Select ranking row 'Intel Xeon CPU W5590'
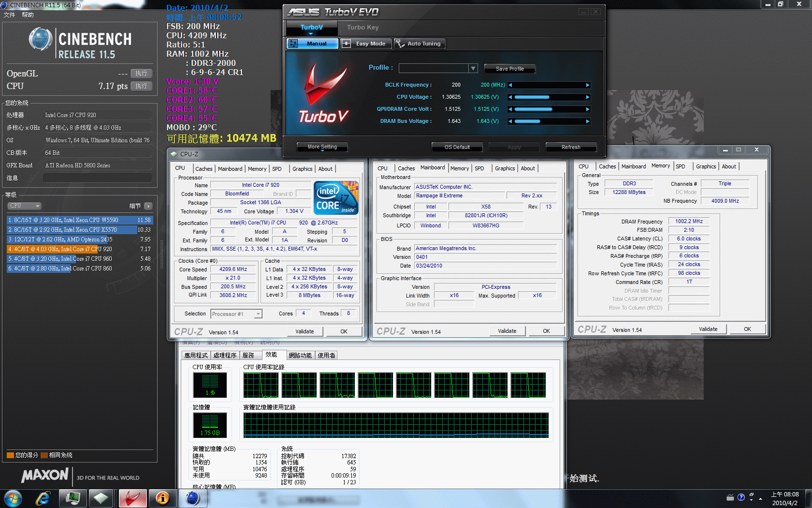 click(80, 220)
